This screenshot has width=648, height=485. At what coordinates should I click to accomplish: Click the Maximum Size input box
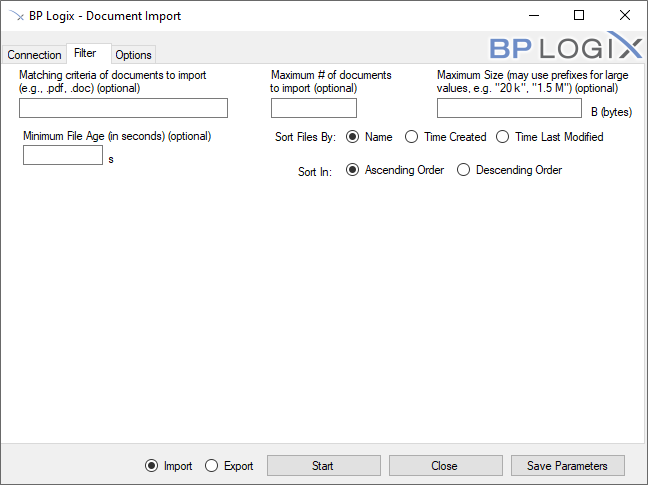point(509,108)
